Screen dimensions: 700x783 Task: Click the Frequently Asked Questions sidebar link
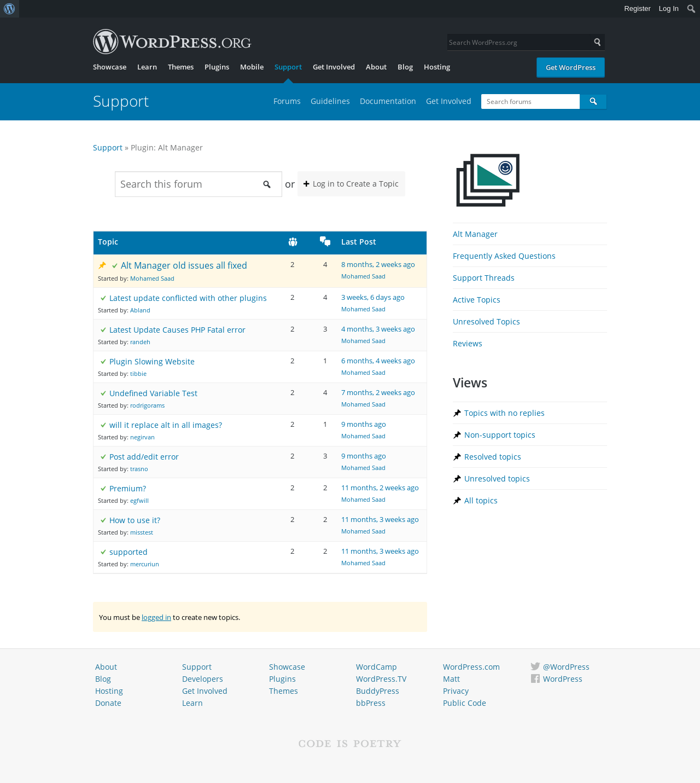pyautogui.click(x=504, y=256)
